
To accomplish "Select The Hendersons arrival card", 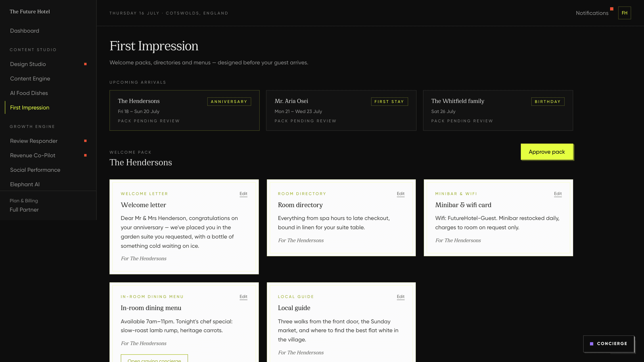I will [184, 110].
